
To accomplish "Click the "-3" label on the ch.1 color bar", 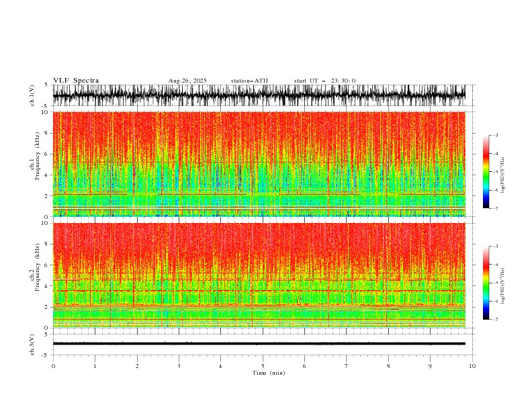I will [496, 135].
